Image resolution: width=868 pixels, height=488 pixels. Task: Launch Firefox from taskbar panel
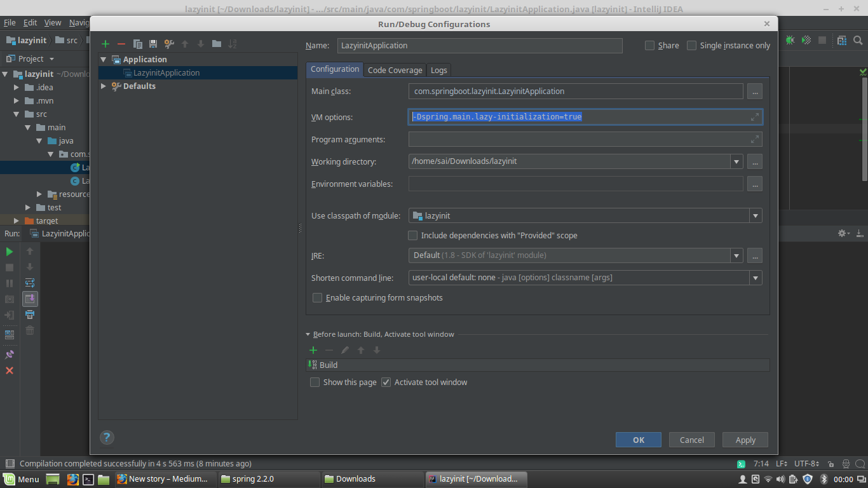click(x=73, y=479)
